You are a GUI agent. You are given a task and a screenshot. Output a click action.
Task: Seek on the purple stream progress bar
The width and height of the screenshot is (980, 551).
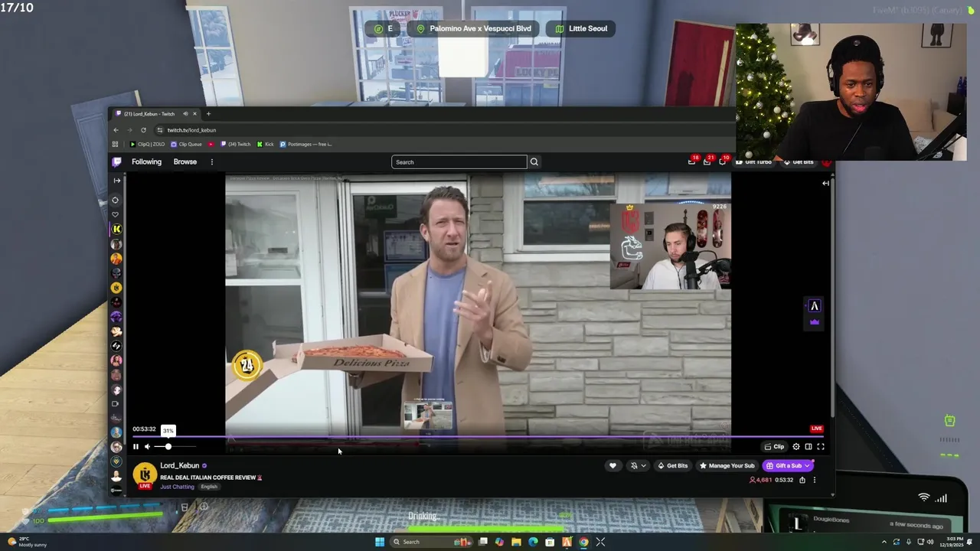pos(478,437)
